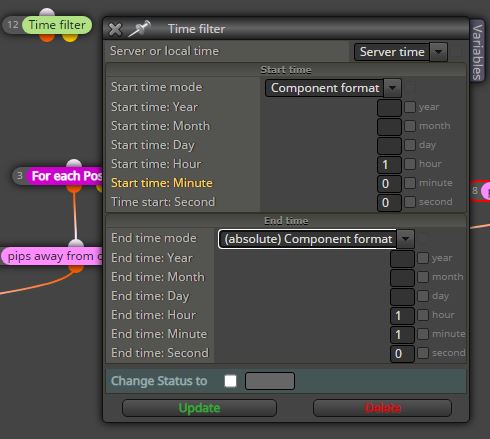Screen dimensions: 490x439
Task: Toggle End time year checkbox
Action: point(423,258)
